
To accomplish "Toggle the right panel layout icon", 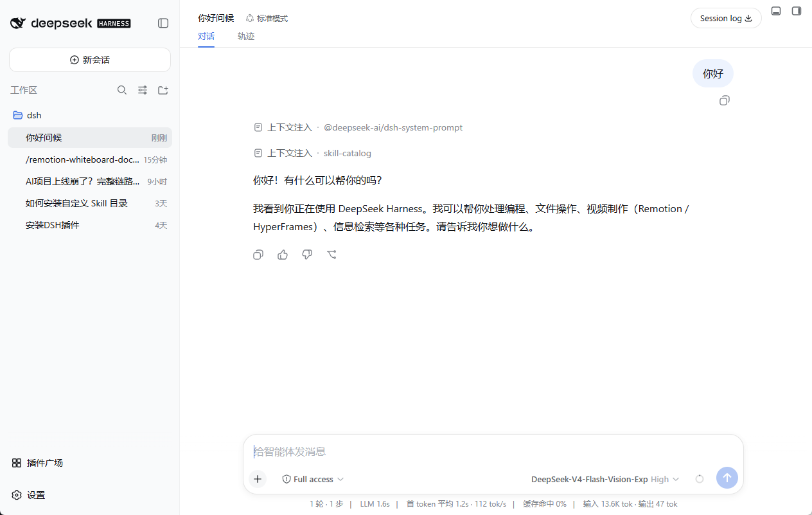I will [797, 11].
